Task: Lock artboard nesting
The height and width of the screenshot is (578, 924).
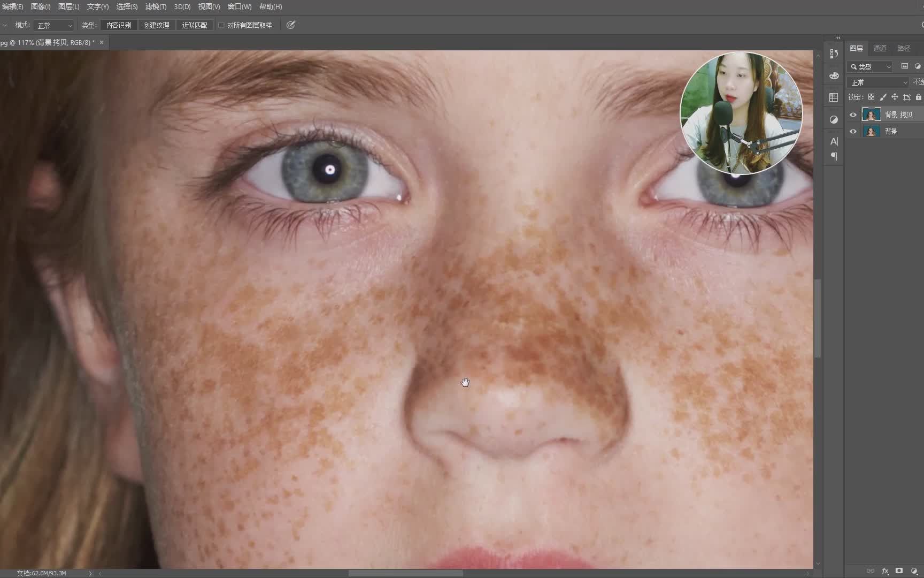Action: click(x=906, y=97)
